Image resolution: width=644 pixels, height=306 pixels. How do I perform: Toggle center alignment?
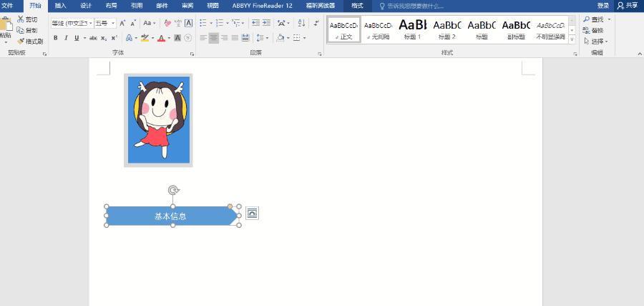[x=213, y=38]
